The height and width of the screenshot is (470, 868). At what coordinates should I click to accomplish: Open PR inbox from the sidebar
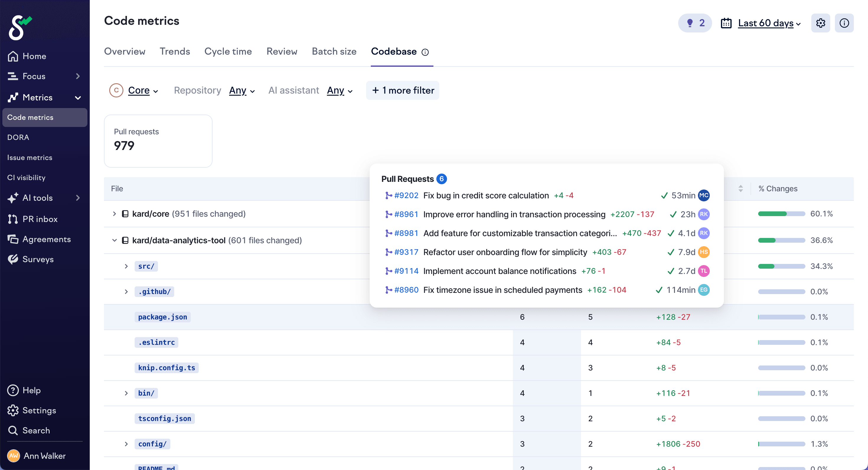tap(40, 219)
